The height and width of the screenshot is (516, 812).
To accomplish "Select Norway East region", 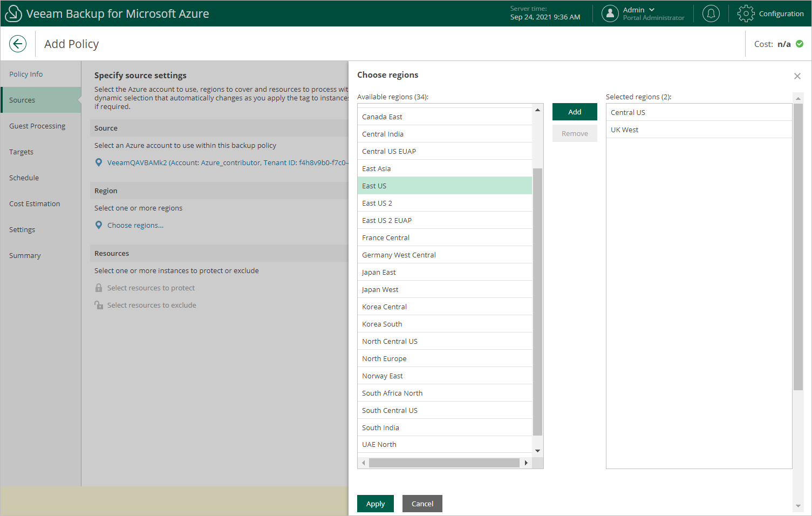I will click(445, 376).
